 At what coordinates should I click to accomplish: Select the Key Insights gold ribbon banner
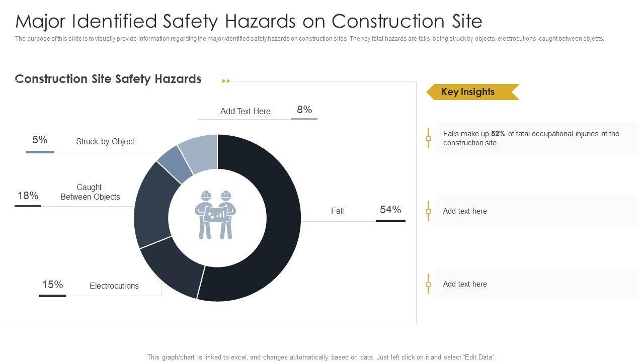point(472,92)
